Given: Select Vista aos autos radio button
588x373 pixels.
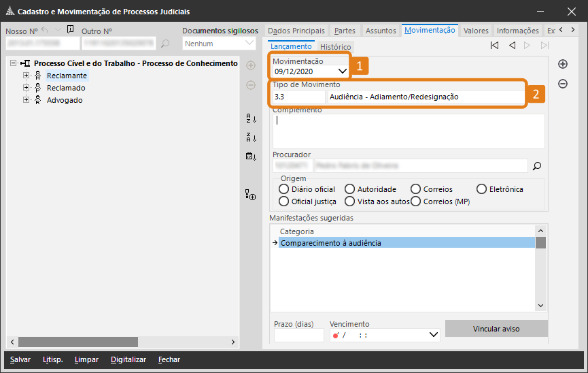Looking at the screenshot, I should [x=349, y=201].
